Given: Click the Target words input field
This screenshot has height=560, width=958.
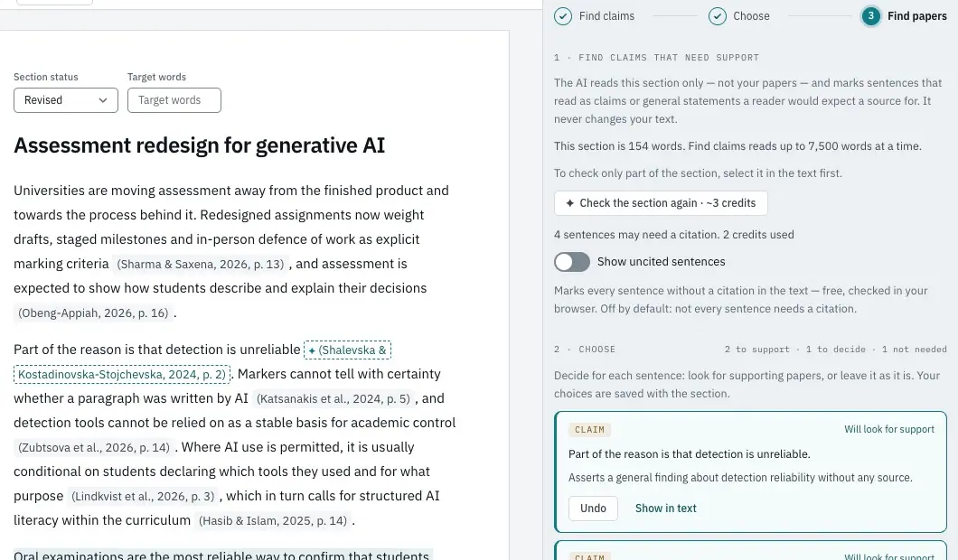Looking at the screenshot, I should click(x=174, y=100).
